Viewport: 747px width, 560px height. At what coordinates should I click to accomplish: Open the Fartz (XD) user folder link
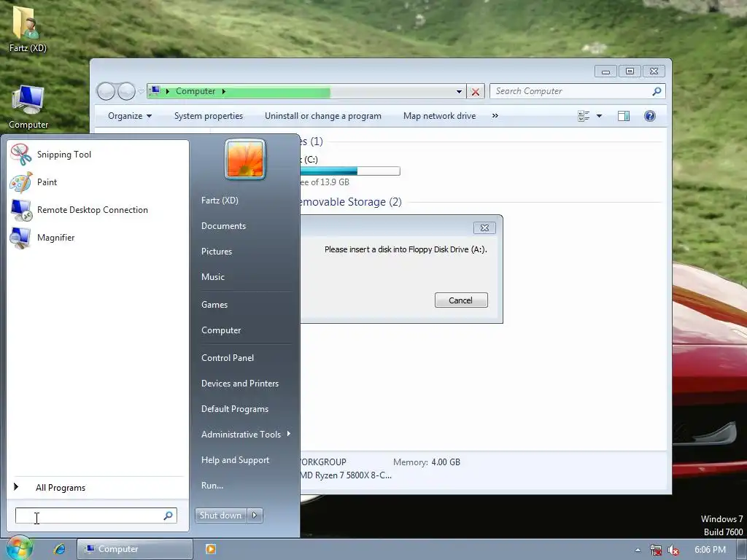(x=220, y=200)
